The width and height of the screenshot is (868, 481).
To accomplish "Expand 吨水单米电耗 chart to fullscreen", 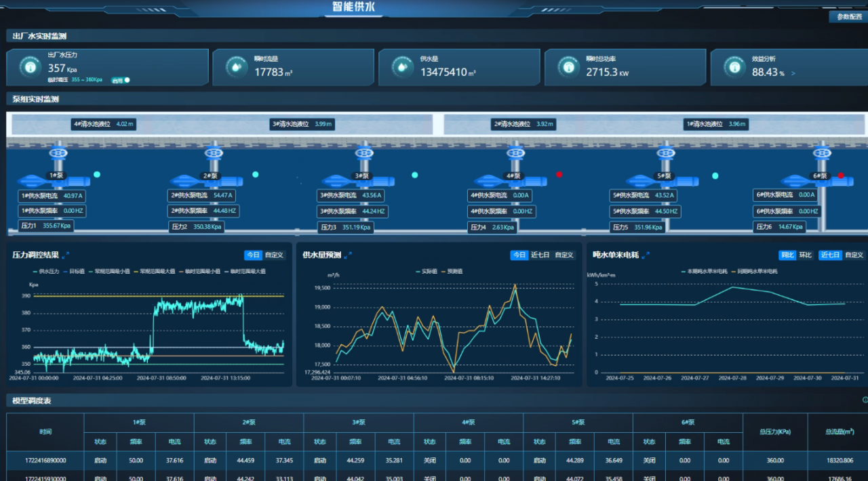I will click(x=646, y=255).
